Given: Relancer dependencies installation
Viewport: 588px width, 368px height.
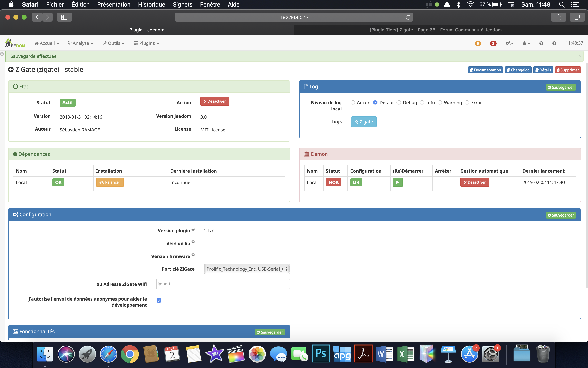Looking at the screenshot, I should tap(110, 182).
